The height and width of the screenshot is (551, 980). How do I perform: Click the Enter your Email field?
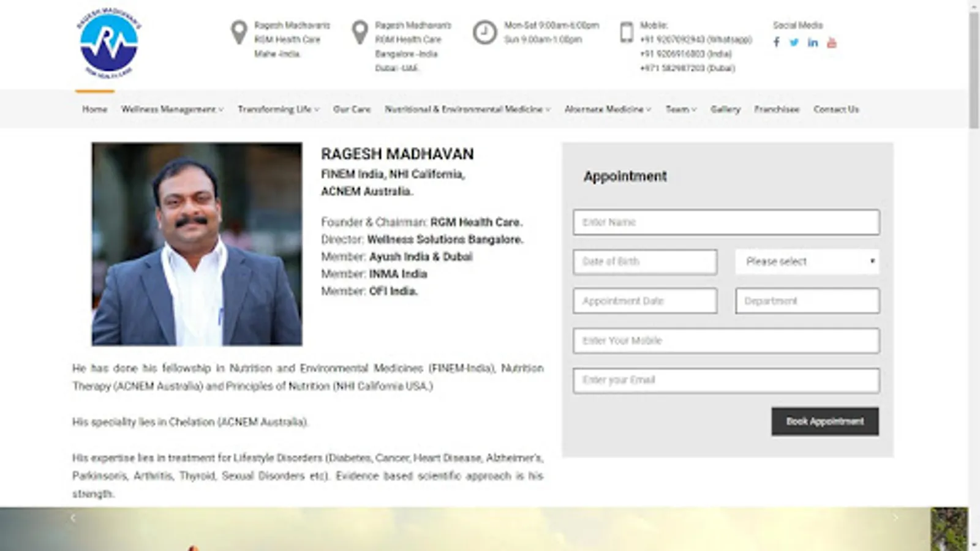(726, 380)
